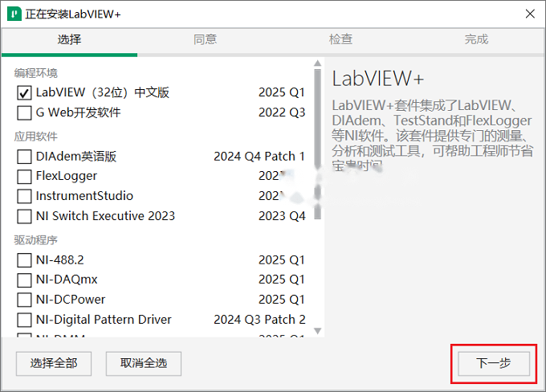546x392 pixels.
Task: Enable NI-Digital Pattern Driver checkbox
Action: [24, 320]
